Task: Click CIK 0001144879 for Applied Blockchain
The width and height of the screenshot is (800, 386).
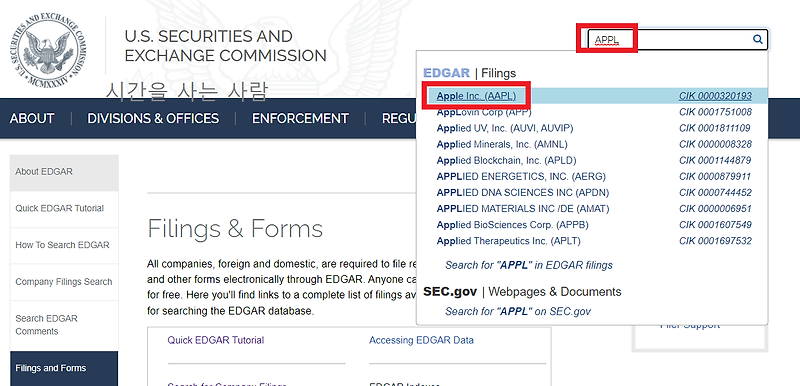Action: (715, 161)
